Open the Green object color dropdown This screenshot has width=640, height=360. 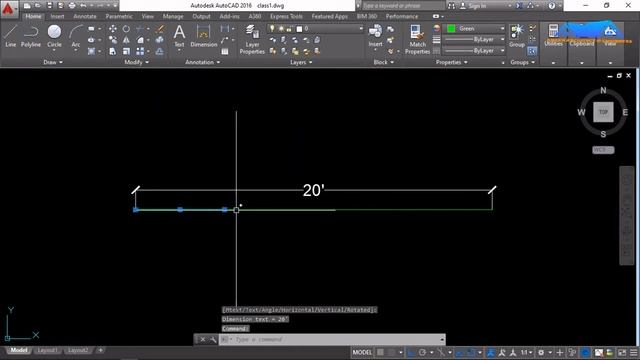point(474,29)
